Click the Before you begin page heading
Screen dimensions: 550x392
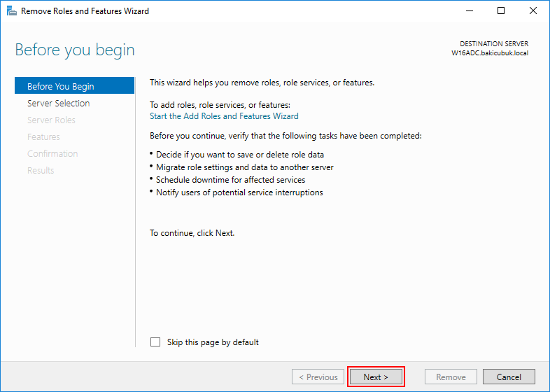tap(75, 50)
